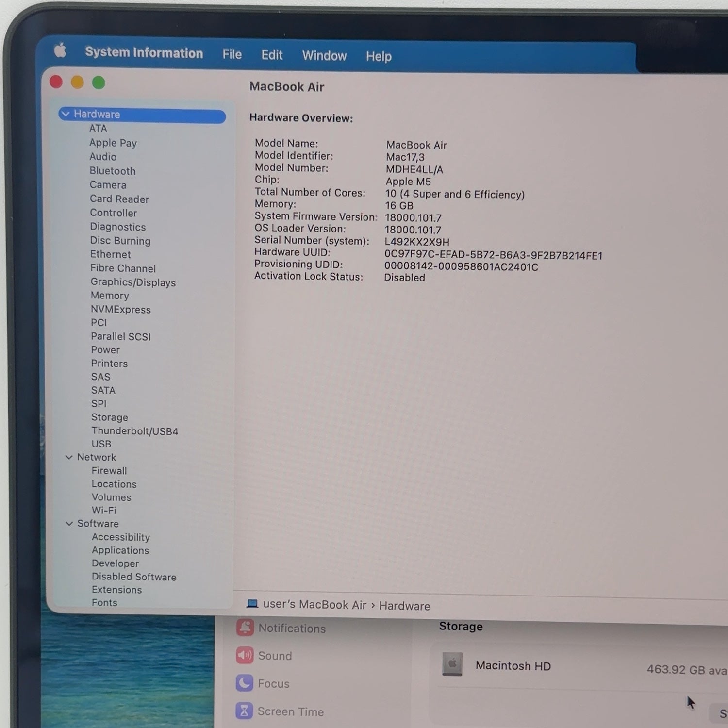728x728 pixels.
Task: Select Applications in the sidebar
Action: pos(120,550)
